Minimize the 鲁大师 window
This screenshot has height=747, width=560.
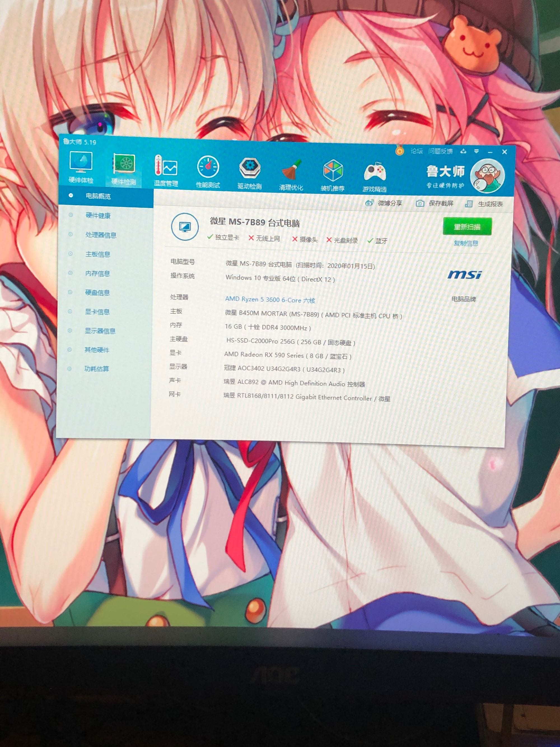tap(490, 152)
